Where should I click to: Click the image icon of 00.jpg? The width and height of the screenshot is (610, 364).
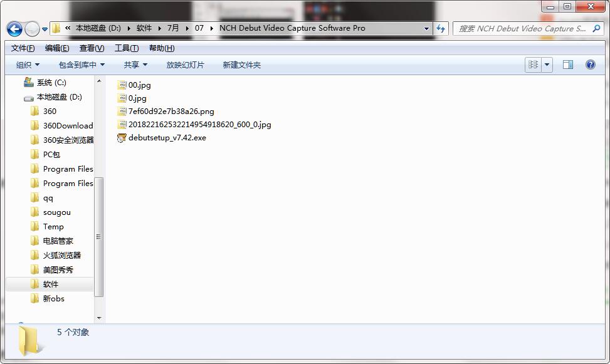[x=122, y=85]
